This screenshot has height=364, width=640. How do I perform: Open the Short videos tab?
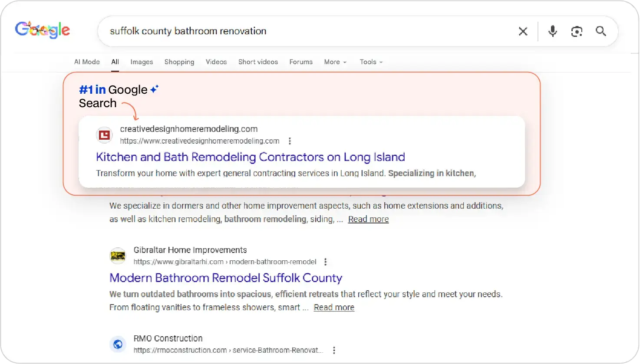pos(258,62)
